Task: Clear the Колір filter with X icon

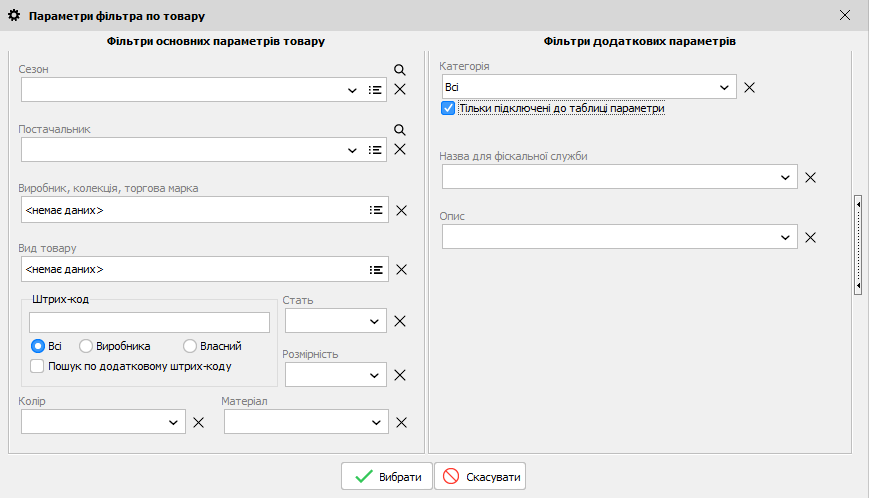Action: click(198, 422)
